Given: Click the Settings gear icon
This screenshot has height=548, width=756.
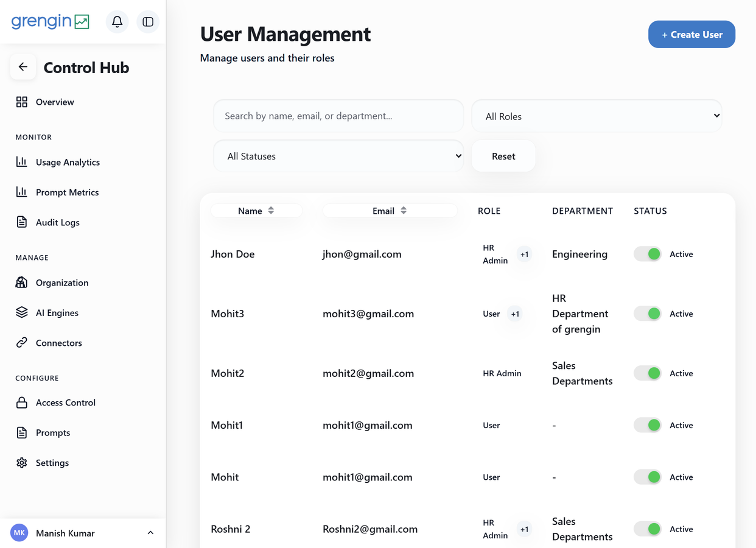Looking at the screenshot, I should coord(22,463).
